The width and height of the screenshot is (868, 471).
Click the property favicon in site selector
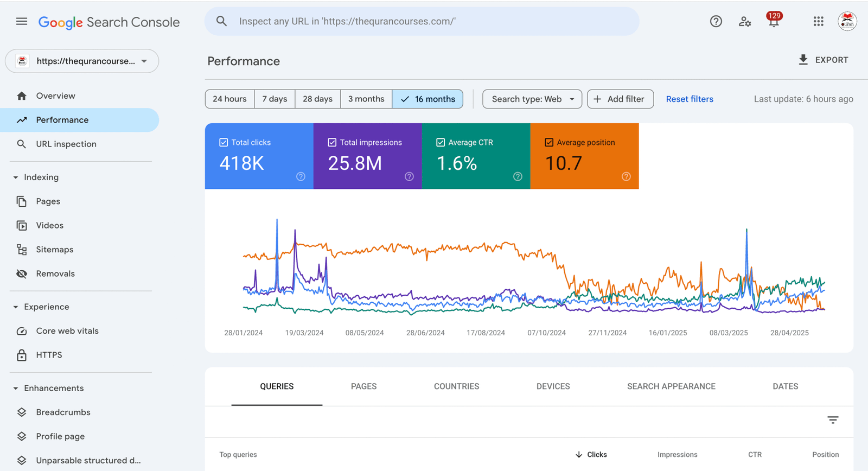(x=22, y=61)
